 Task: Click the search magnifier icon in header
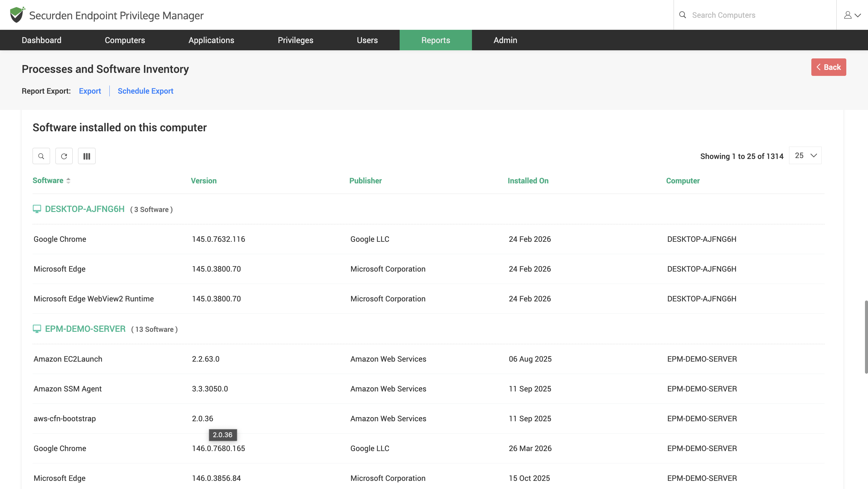click(x=682, y=15)
